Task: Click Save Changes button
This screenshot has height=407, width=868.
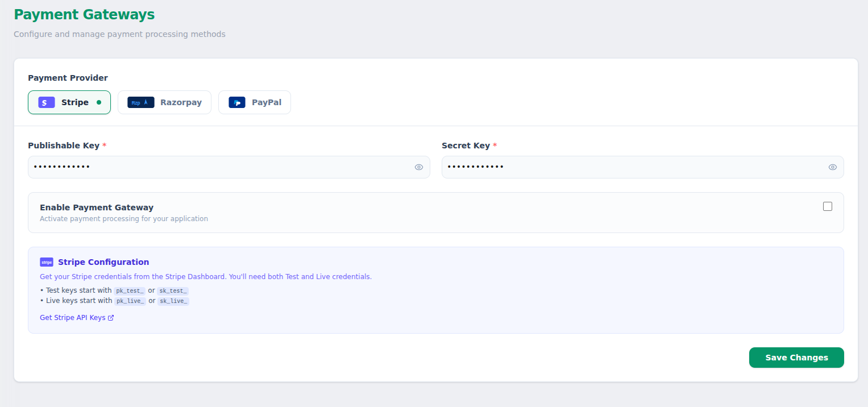Action: coord(796,358)
